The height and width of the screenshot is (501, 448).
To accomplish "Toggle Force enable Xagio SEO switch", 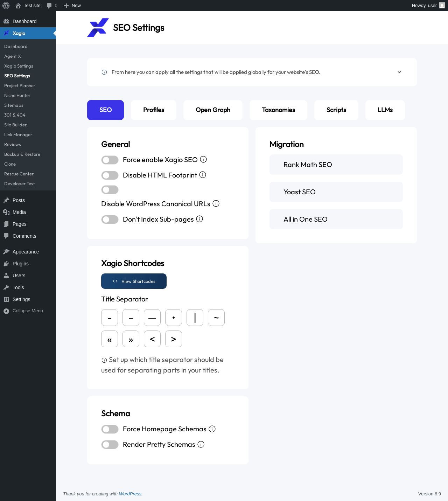I will pyautogui.click(x=110, y=160).
